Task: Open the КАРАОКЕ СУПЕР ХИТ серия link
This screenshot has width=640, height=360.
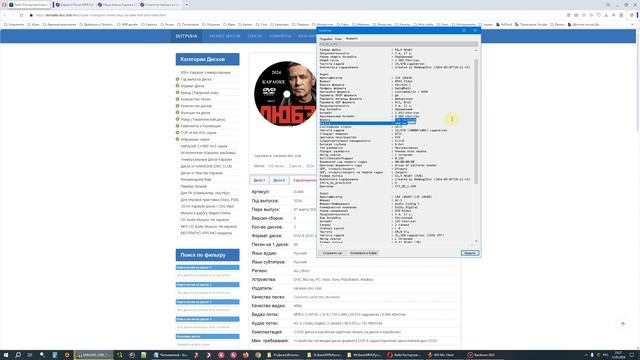Action: 204,146
